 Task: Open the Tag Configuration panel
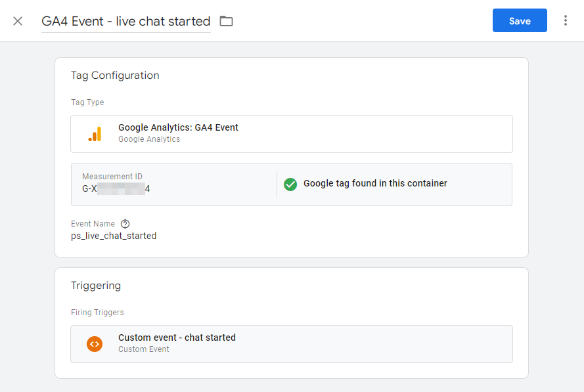click(x=115, y=75)
